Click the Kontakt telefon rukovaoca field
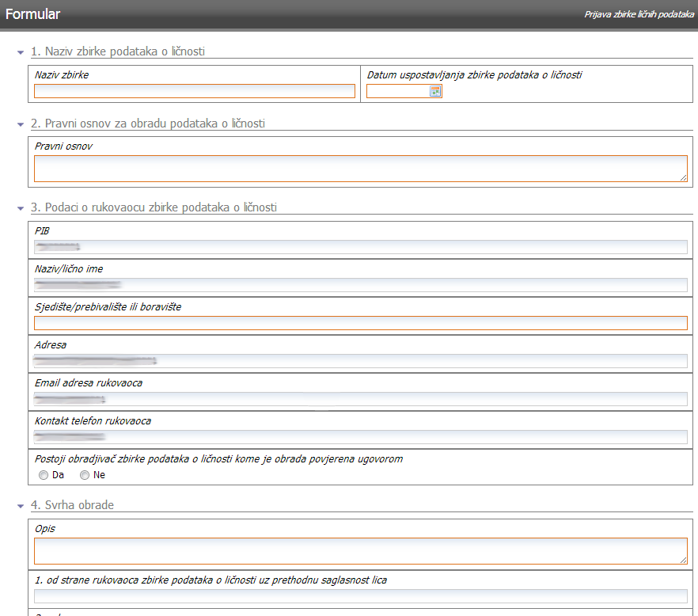 (360, 437)
